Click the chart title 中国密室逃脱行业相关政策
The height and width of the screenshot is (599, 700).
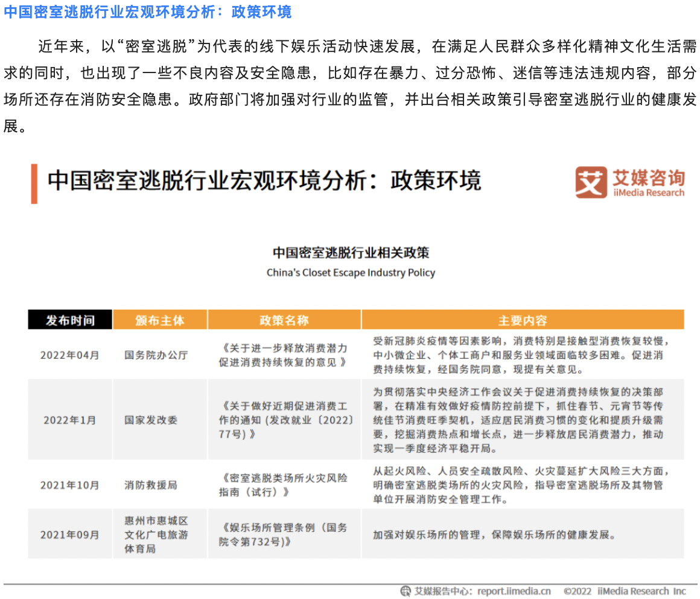[x=351, y=253]
